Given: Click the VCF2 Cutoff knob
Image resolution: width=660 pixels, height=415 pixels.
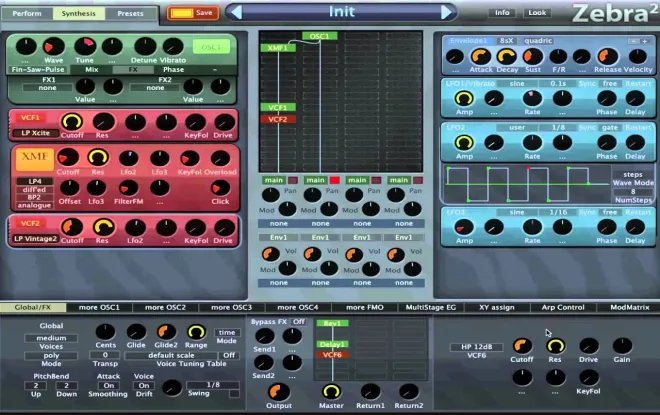Looking at the screenshot, I should tap(72, 227).
